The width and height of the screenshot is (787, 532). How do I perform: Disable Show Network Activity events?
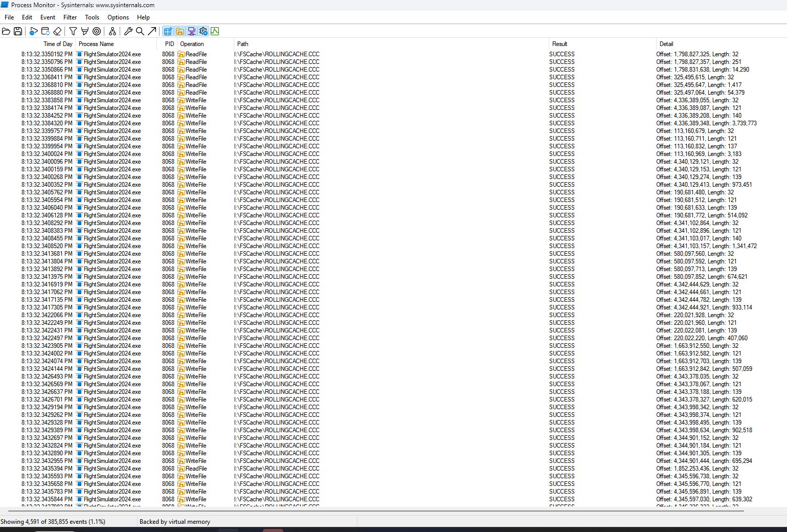pos(191,31)
